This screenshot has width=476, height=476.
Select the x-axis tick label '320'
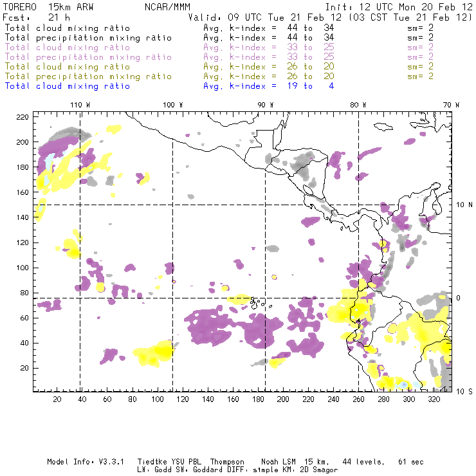tap(434, 399)
